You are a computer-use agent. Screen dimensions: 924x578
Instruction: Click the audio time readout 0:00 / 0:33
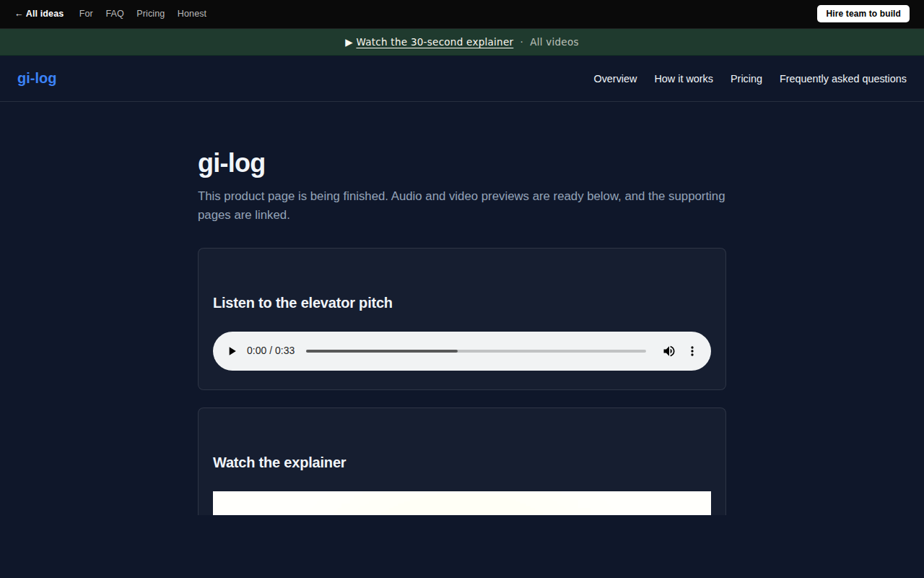pos(271,351)
